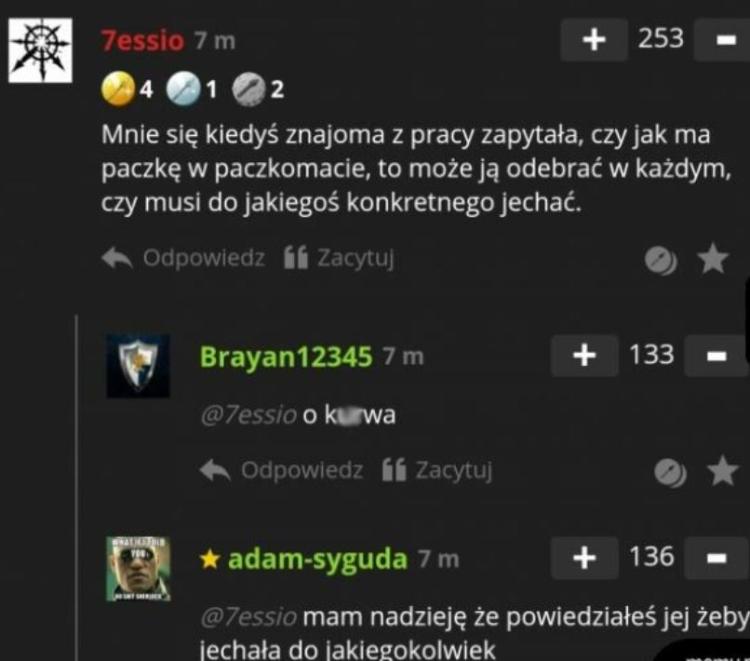Upvote adam-syguda's reply with plus
This screenshot has height=661, width=750.
585,558
